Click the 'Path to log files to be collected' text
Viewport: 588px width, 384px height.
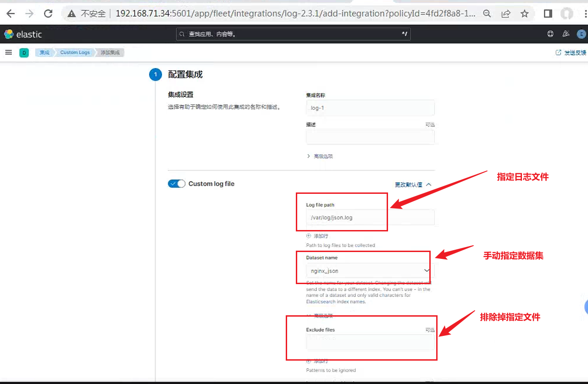[x=340, y=245]
